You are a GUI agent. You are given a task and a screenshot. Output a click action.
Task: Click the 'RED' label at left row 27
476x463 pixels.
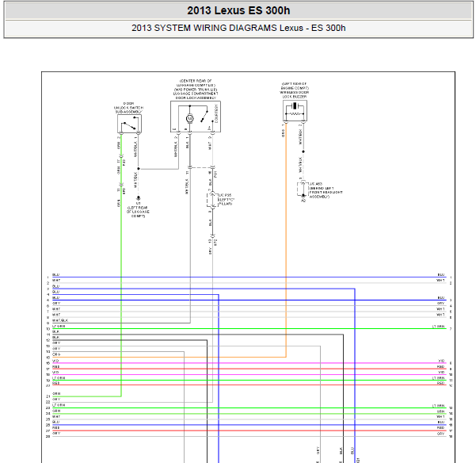(x=56, y=428)
